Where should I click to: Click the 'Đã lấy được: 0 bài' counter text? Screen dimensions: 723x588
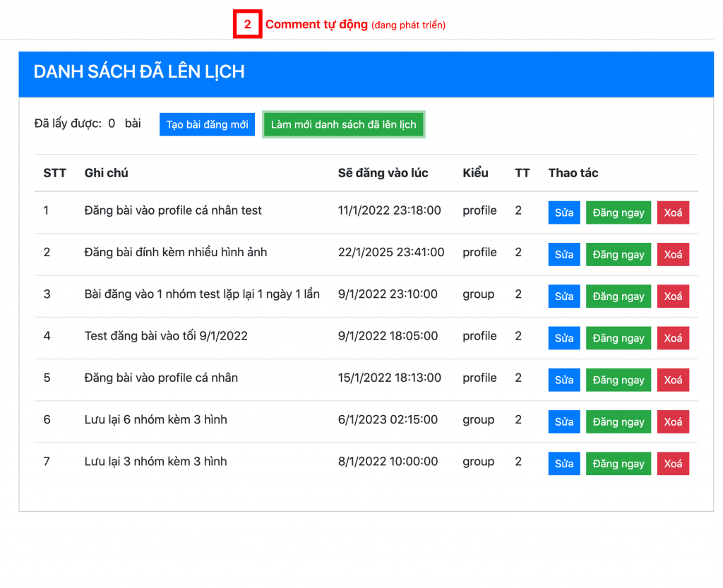pyautogui.click(x=88, y=124)
